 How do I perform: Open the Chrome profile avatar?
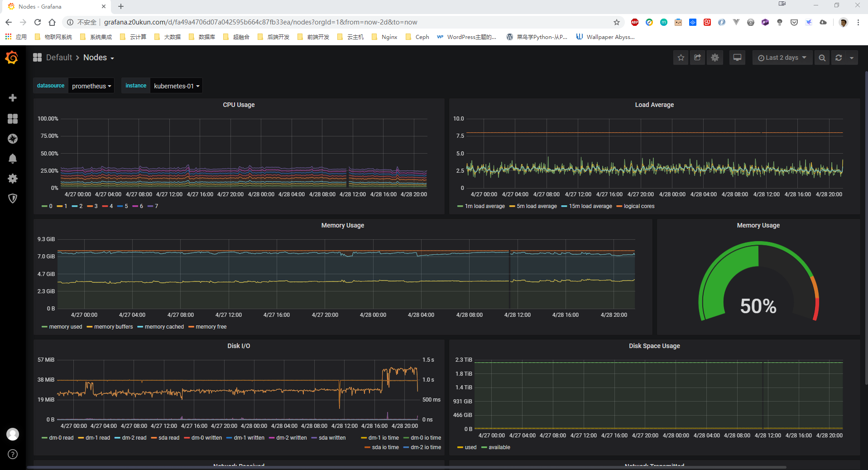pyautogui.click(x=843, y=22)
